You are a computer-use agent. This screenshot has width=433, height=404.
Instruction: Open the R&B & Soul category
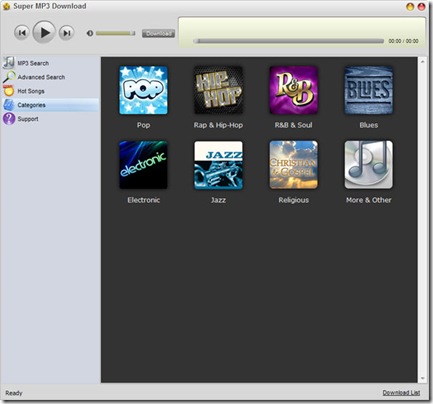[x=293, y=90]
